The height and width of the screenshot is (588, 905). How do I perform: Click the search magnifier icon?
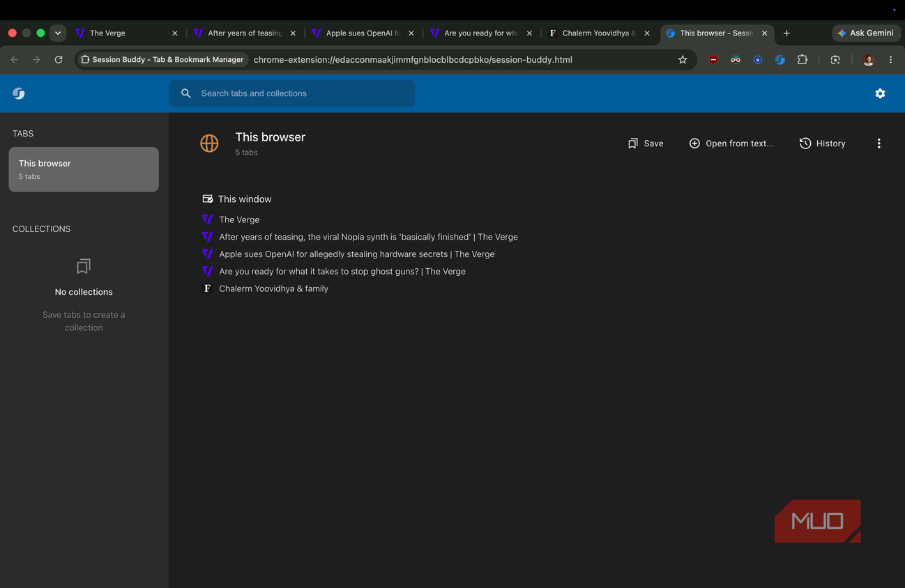186,93
